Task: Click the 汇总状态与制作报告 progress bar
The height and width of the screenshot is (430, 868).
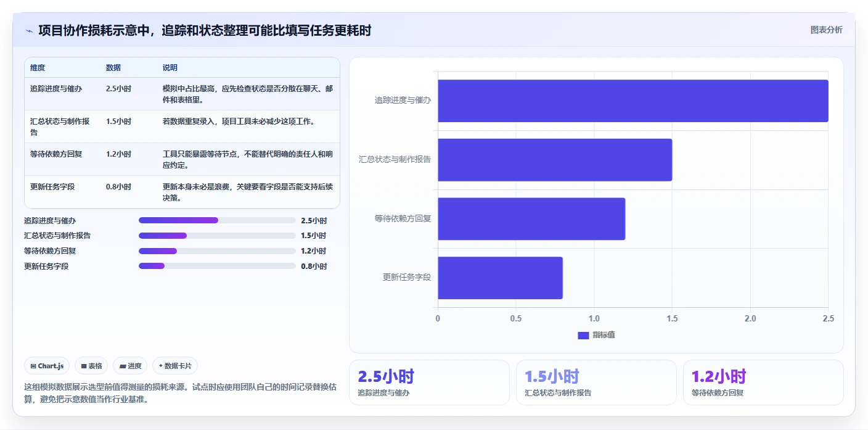Action: (217, 236)
